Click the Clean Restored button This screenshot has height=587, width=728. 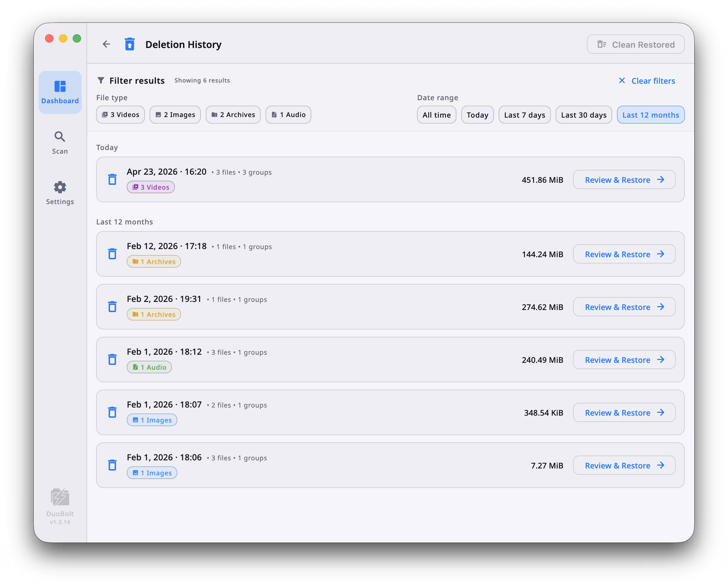(x=635, y=44)
